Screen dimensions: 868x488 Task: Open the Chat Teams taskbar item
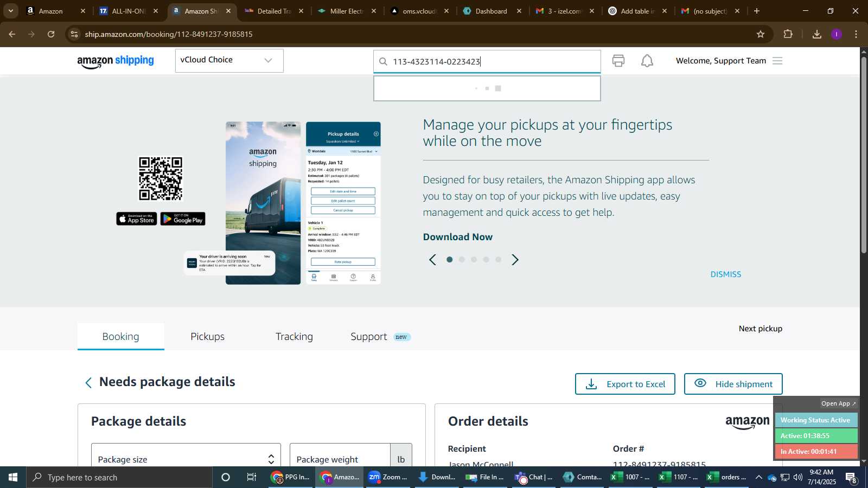click(534, 477)
